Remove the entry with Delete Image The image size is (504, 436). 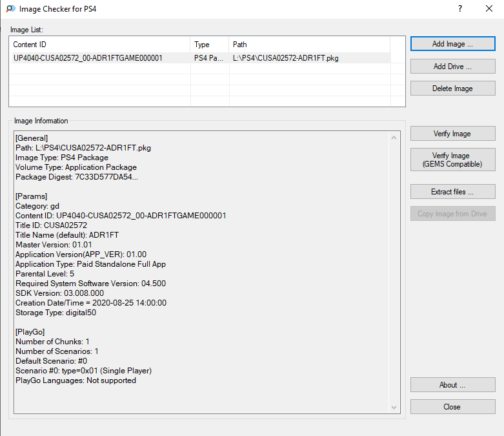452,88
